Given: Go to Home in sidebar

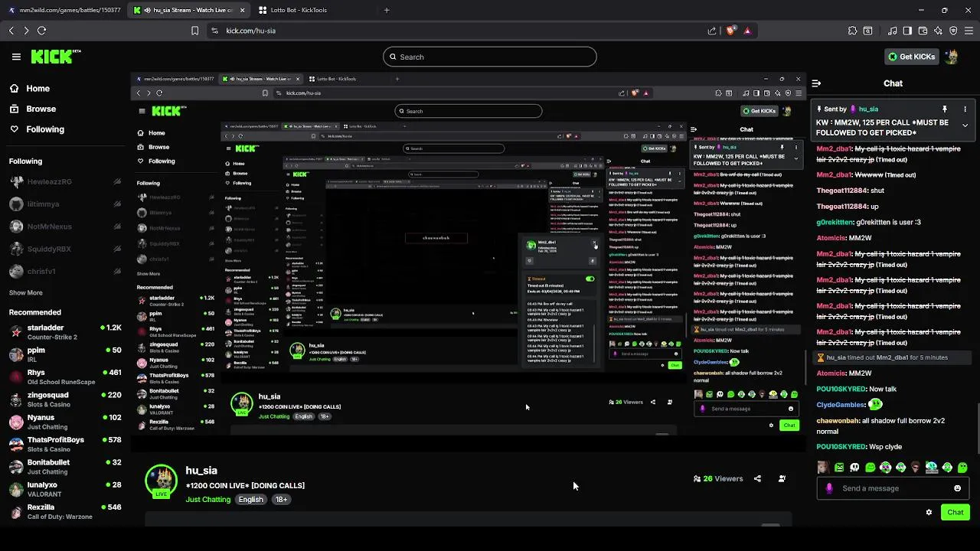Looking at the screenshot, I should click(30, 89).
